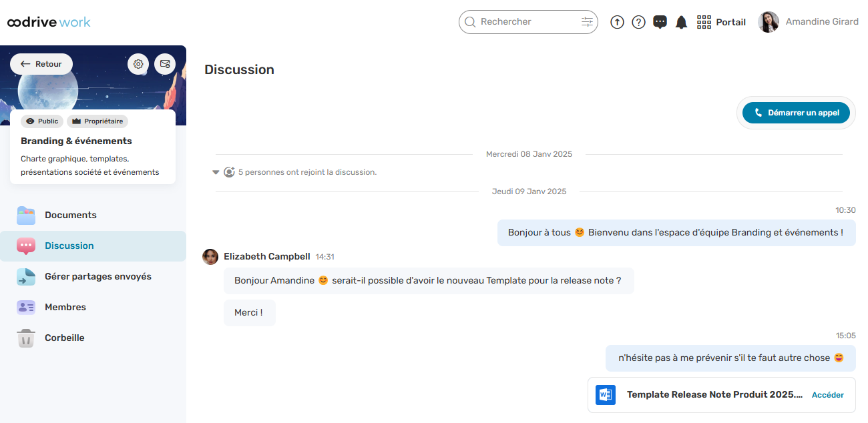Expand the '5 personnes ont rejoint' notice
The width and height of the screenshot is (868, 423).
click(x=216, y=172)
